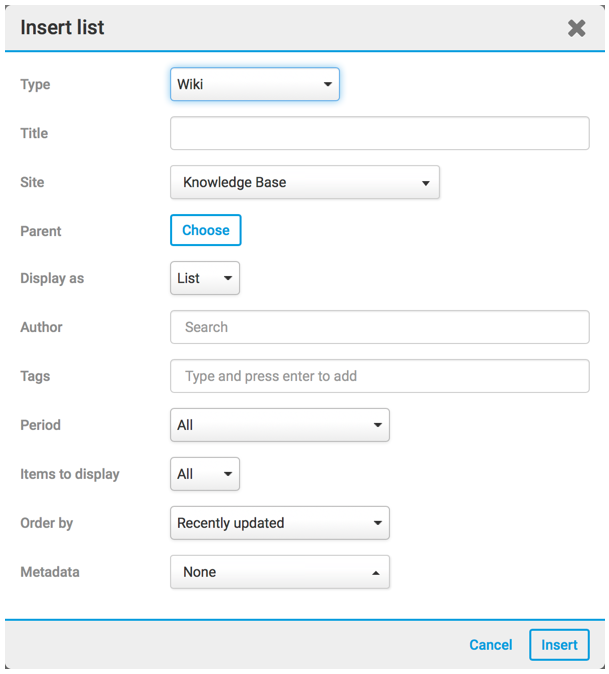Focus the Author search field
Screen dimensions: 609x674
[379, 327]
